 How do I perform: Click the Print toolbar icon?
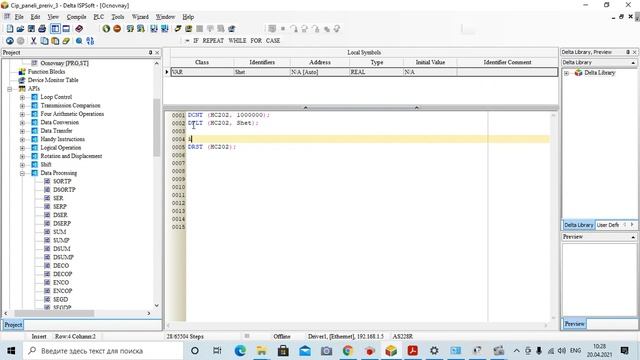pos(42,29)
